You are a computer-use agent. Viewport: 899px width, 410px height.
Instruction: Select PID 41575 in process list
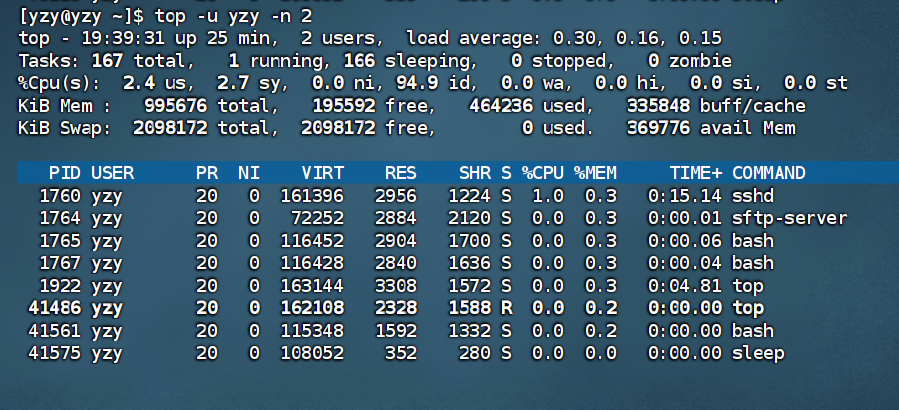coord(54,353)
